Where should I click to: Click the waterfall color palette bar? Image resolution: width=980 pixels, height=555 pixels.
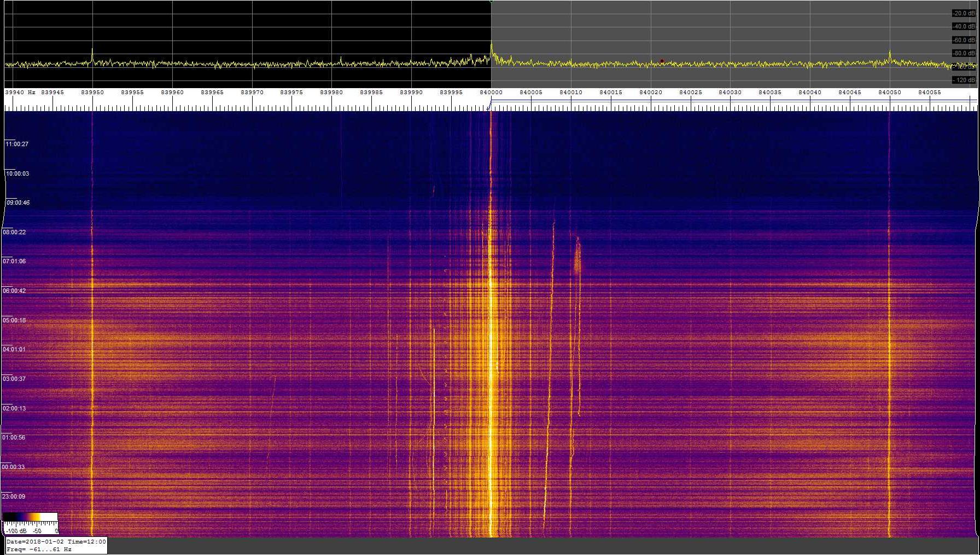tap(30, 517)
